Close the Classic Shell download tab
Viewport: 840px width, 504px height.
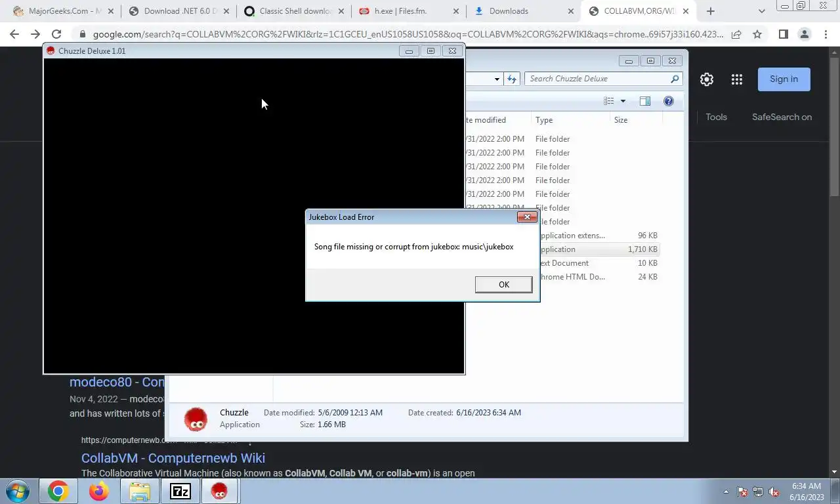[341, 11]
